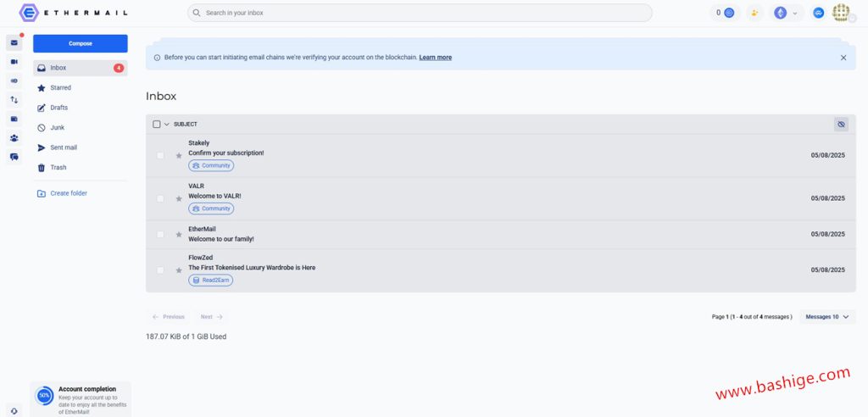The height and width of the screenshot is (417, 868).
Task: Star the Stakely email
Action: (x=179, y=156)
